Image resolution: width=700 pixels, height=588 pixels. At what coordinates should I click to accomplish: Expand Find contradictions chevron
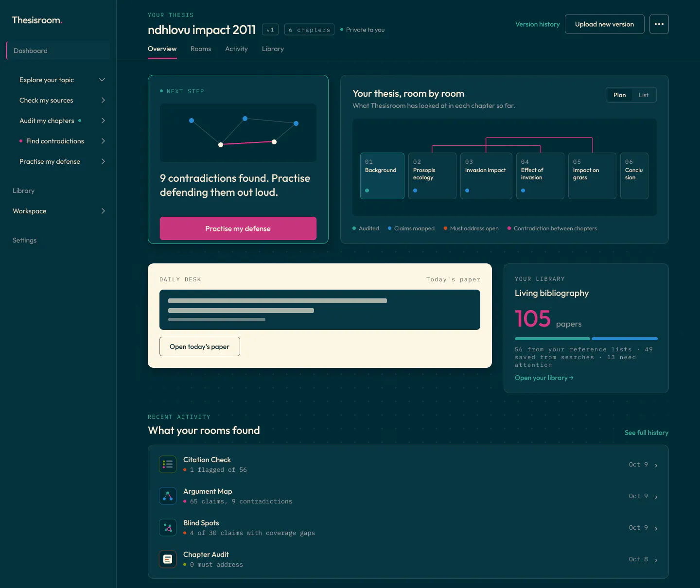pyautogui.click(x=103, y=141)
